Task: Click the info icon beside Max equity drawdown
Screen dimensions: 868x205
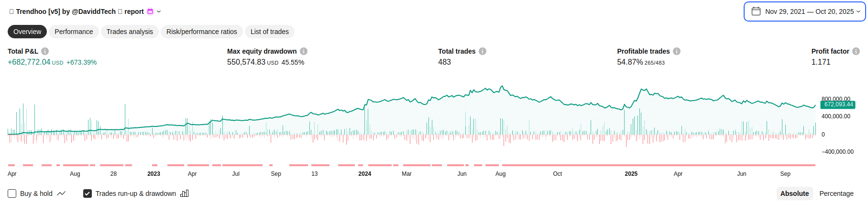Action: [x=304, y=51]
